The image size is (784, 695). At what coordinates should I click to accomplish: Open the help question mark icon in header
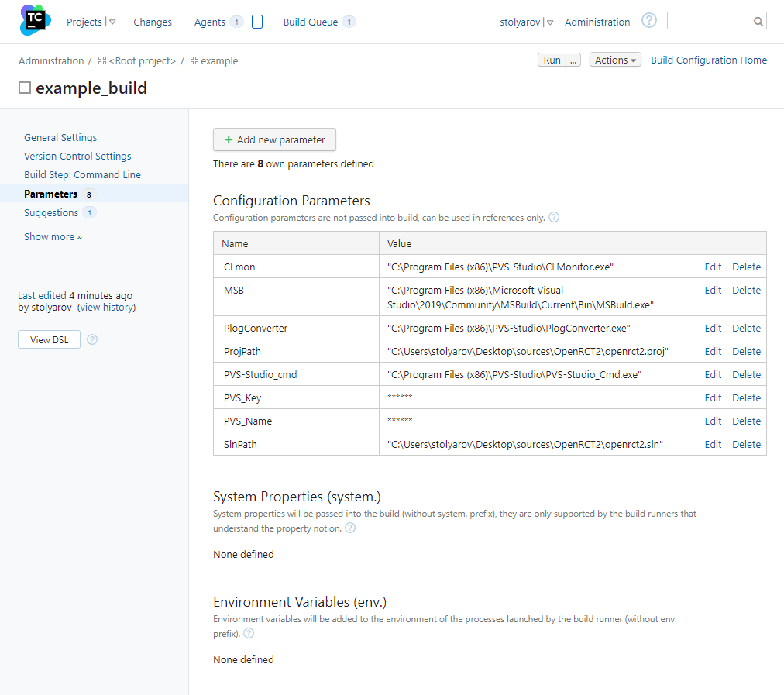pos(648,21)
